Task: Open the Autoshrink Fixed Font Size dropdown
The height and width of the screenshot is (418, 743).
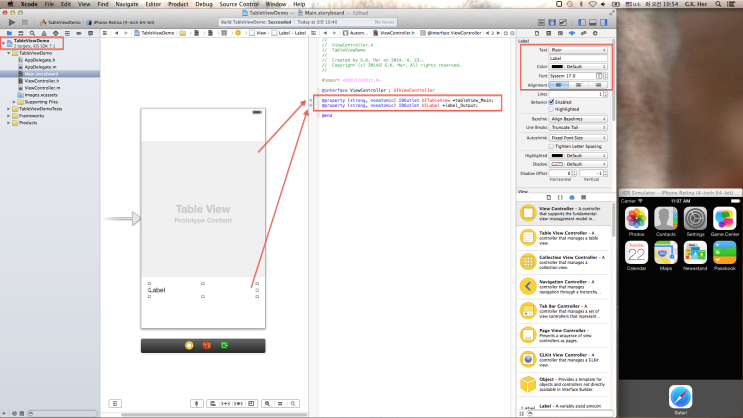Action: [578, 138]
